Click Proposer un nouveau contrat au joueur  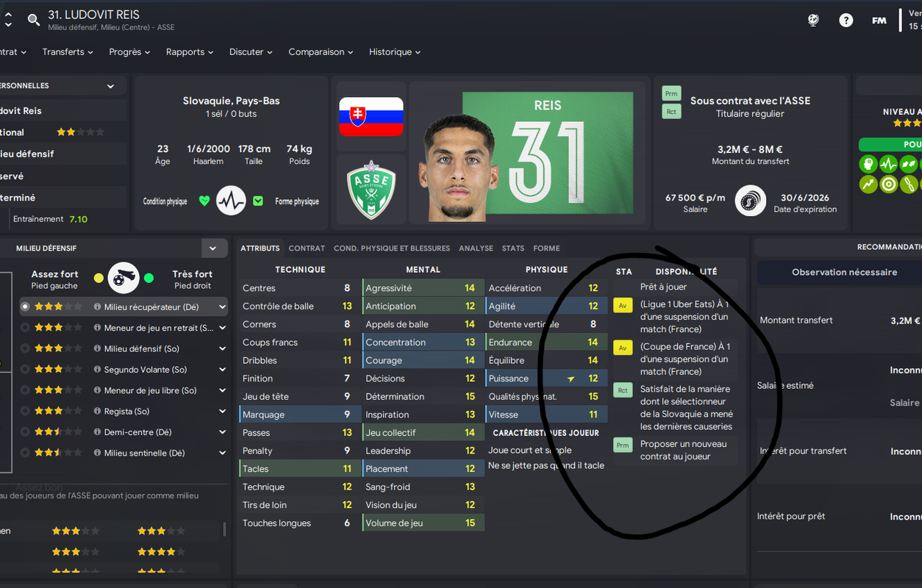684,451
